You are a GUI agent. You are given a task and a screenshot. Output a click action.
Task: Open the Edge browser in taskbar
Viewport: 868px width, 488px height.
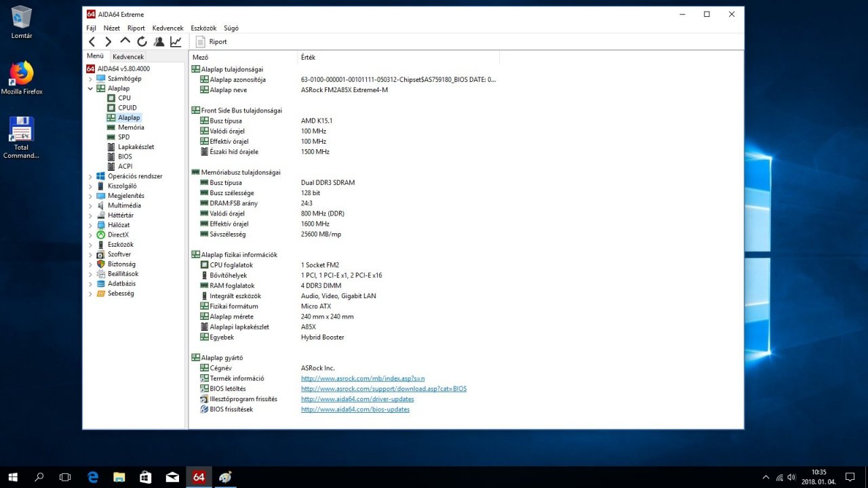(93, 477)
